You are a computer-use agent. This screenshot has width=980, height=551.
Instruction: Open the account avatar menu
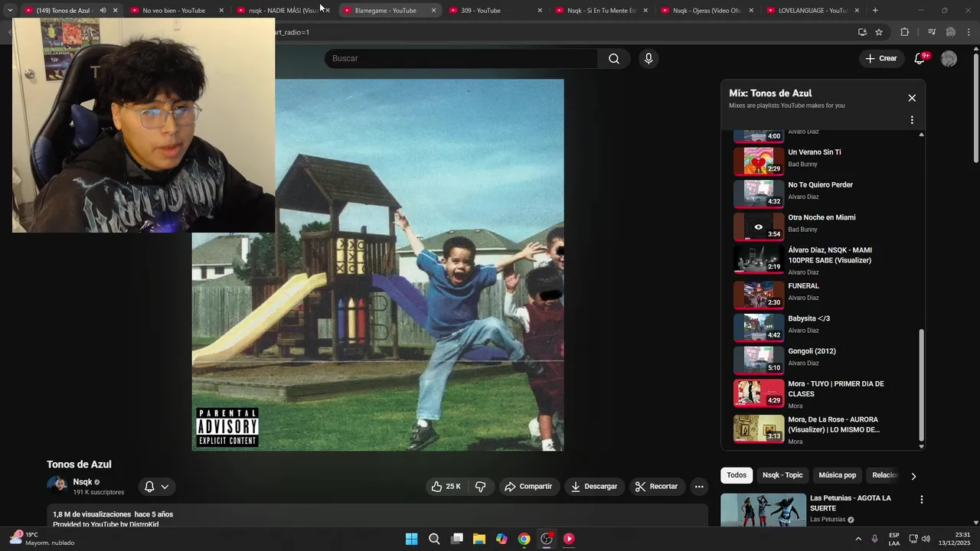pyautogui.click(x=949, y=59)
